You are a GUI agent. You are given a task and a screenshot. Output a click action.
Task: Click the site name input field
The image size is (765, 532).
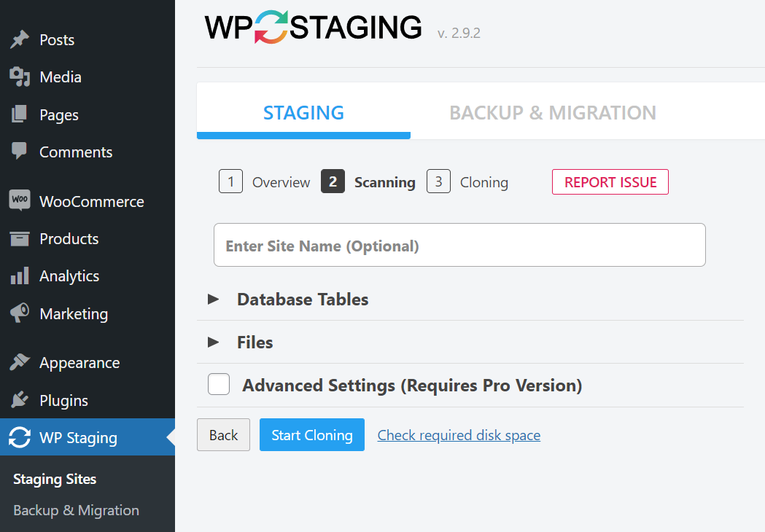(459, 246)
